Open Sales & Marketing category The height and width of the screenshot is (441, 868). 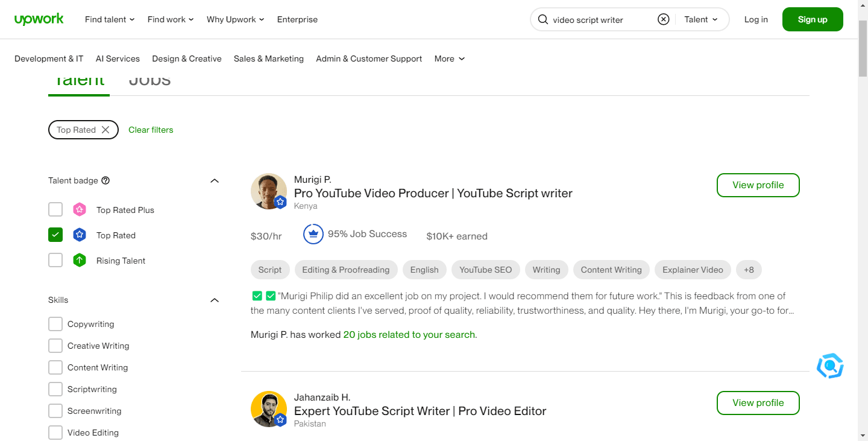point(269,59)
